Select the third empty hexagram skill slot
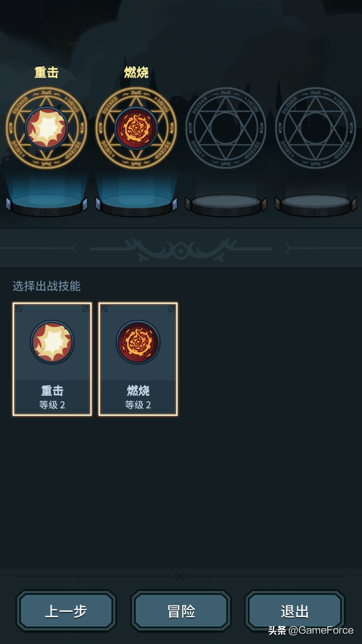This screenshot has width=362, height=644. [x=226, y=128]
